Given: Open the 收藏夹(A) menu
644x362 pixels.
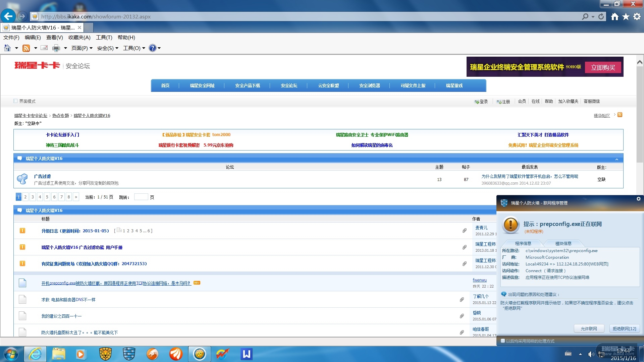Looking at the screenshot, I should (79, 38).
